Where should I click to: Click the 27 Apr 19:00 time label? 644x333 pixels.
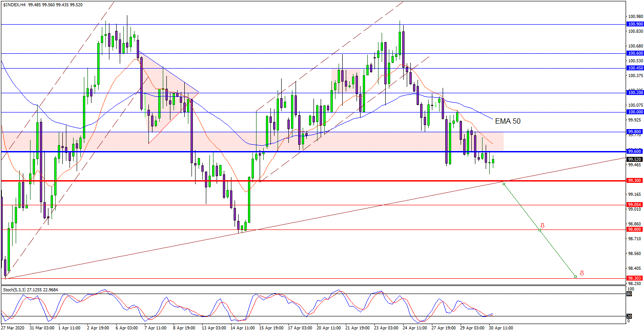click(x=444, y=328)
